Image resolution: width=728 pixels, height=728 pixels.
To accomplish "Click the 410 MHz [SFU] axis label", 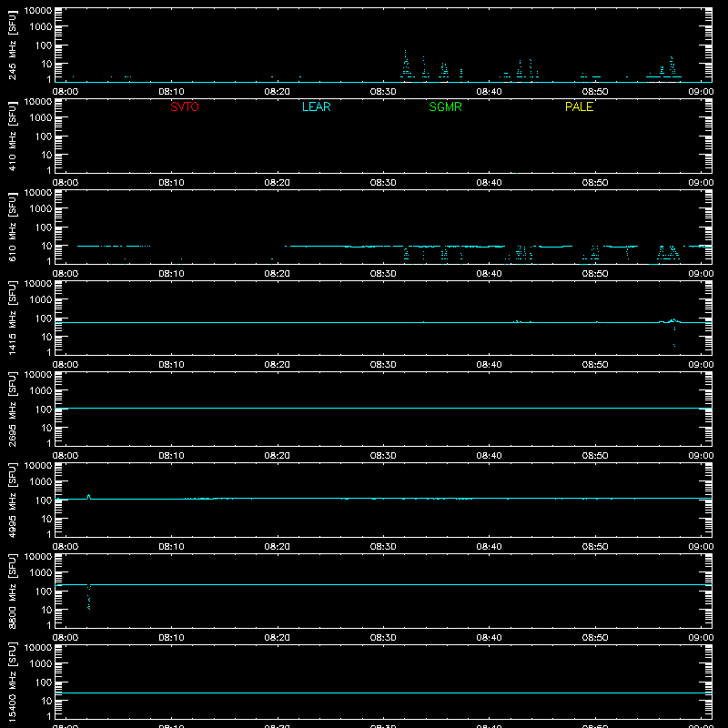I will coord(12,136).
